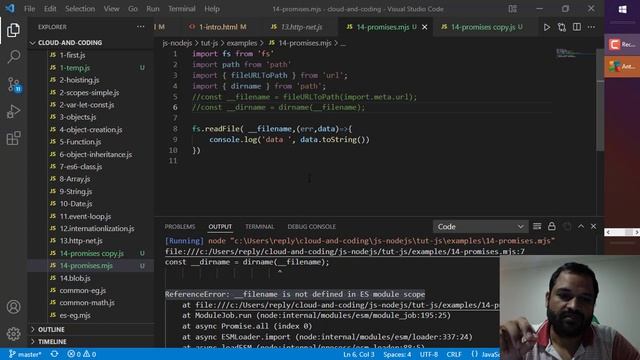Click the js-nodejs breadcrumb segment

click(x=177, y=43)
